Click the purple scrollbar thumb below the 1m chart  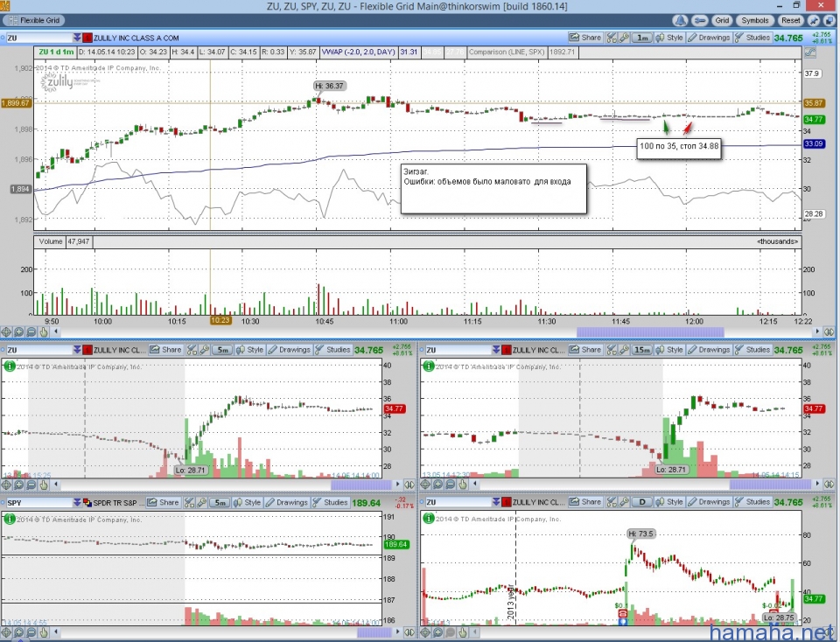[x=650, y=332]
